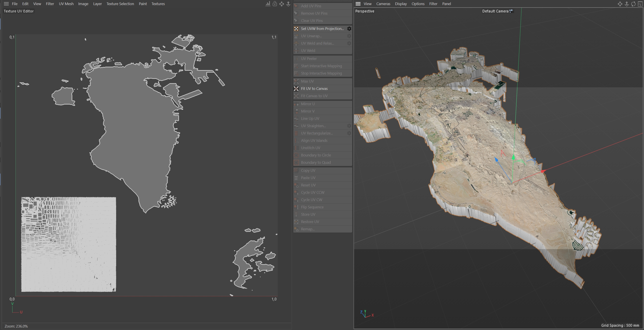
Task: Toggle the viewport layout maximize icon
Action: click(x=640, y=4)
